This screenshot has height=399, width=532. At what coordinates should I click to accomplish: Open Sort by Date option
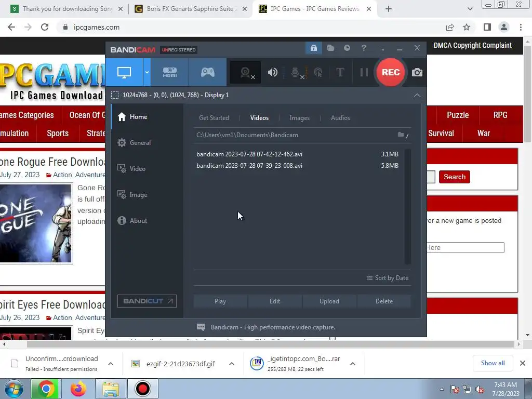(x=388, y=278)
